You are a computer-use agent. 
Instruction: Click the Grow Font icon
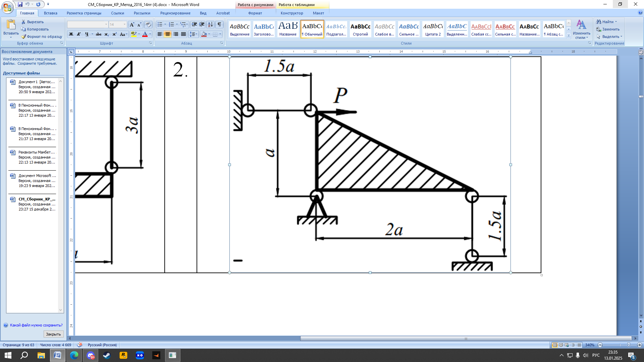click(132, 24)
